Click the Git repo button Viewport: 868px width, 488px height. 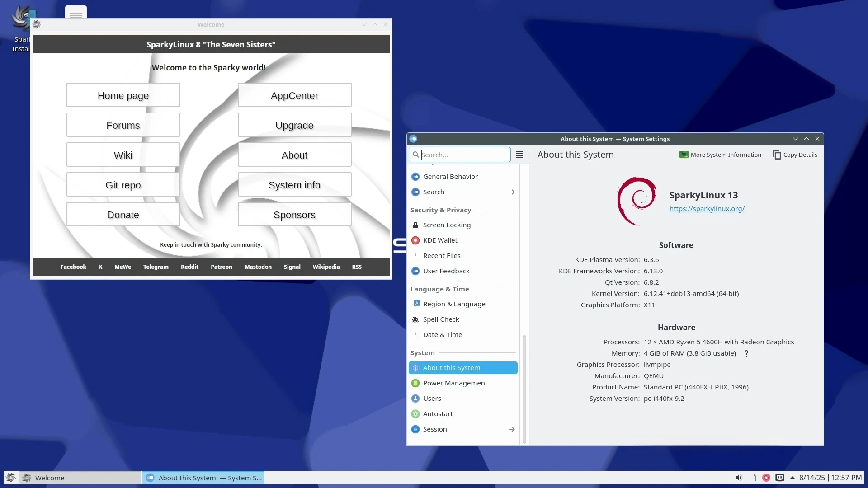pyautogui.click(x=123, y=185)
